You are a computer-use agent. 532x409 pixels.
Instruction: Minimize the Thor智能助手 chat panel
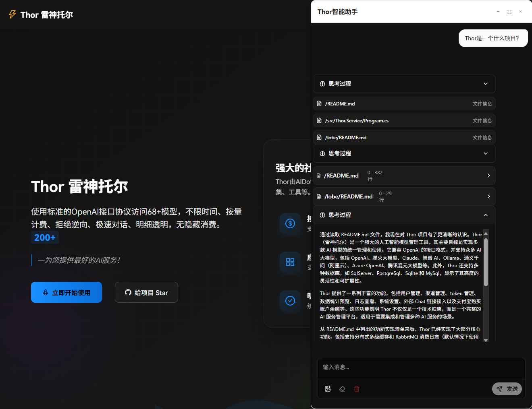point(498,12)
